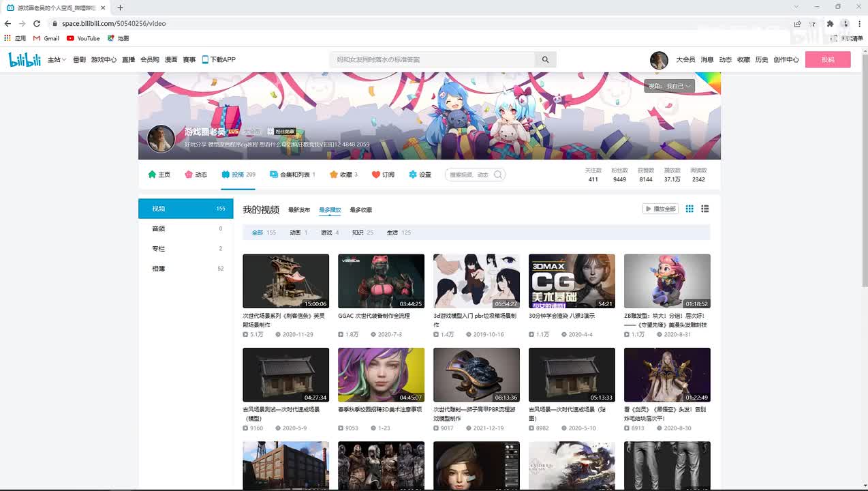
Task: Open the 15:00:06 scene model video thumbnail
Action: (x=285, y=281)
